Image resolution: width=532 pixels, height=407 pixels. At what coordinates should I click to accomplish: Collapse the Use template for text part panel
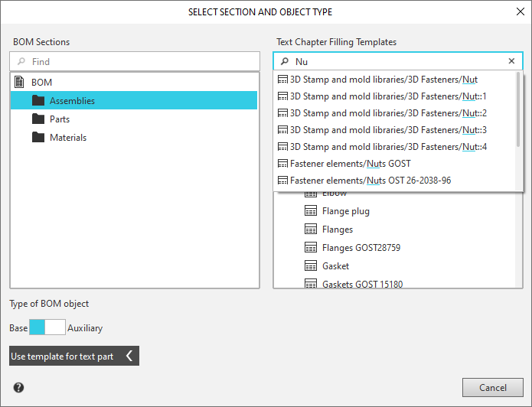tap(129, 357)
